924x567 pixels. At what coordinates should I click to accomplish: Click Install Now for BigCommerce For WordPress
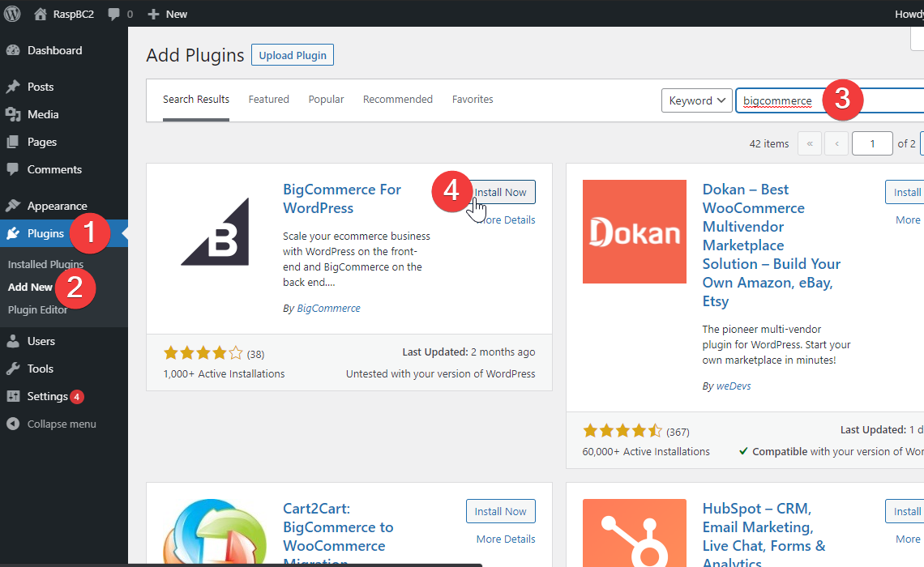(503, 192)
